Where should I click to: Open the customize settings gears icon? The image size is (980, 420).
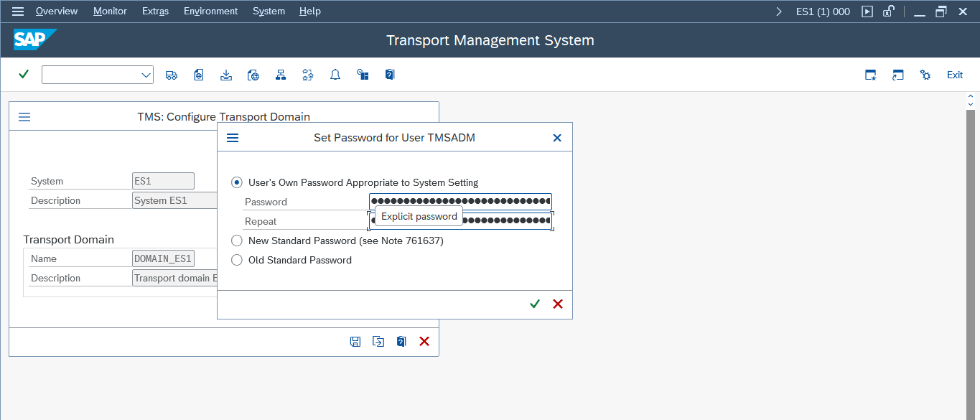point(925,75)
